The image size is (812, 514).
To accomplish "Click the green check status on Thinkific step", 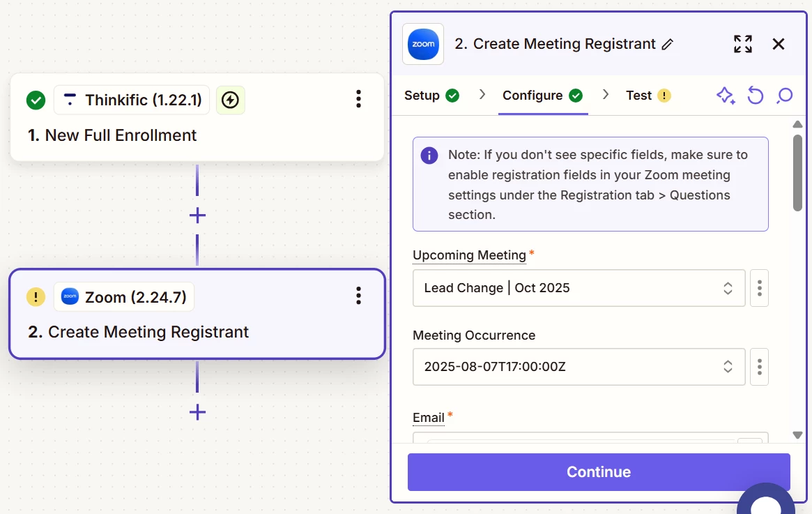I will pyautogui.click(x=36, y=100).
